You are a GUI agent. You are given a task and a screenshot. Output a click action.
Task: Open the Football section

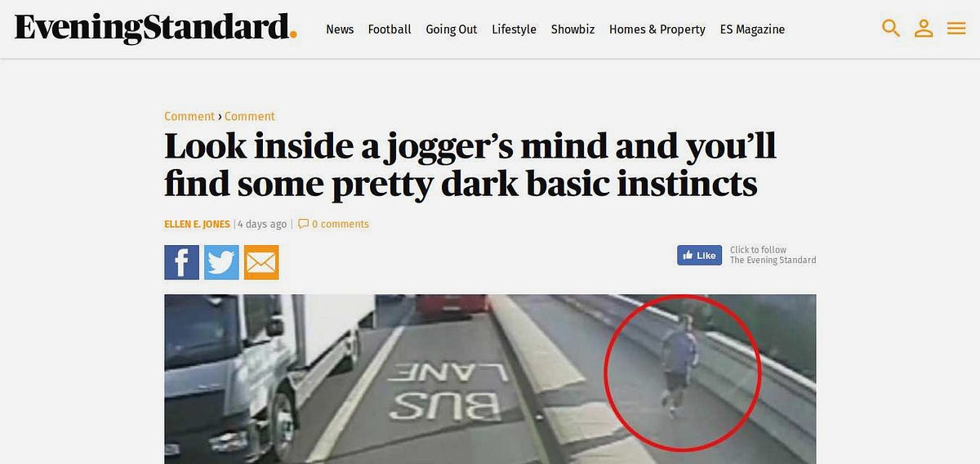click(390, 29)
